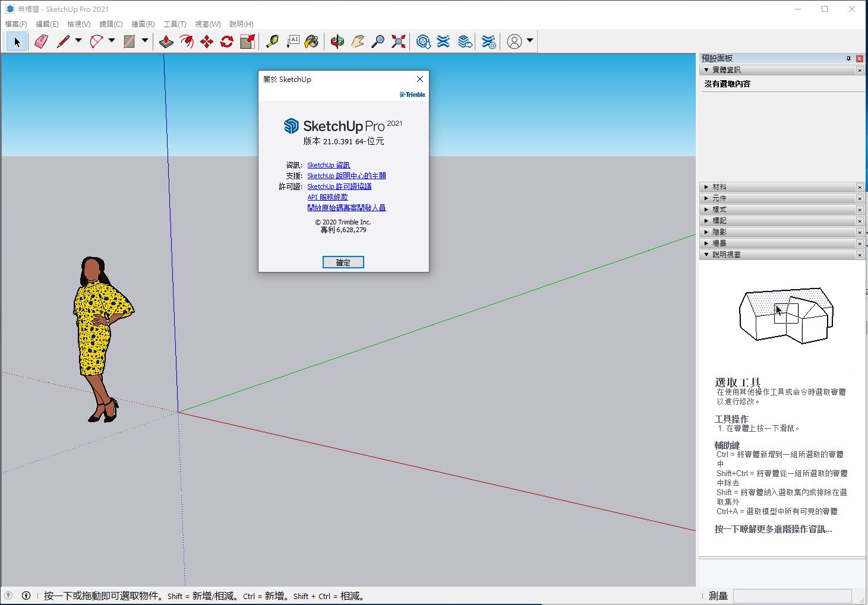Select the Line pencil tool
This screenshot has height=605, width=868.
[x=63, y=42]
